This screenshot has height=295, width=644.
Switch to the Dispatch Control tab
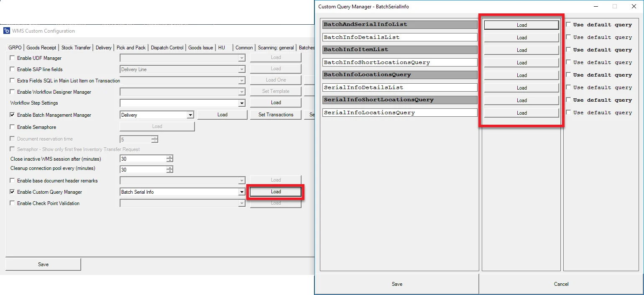pyautogui.click(x=167, y=48)
